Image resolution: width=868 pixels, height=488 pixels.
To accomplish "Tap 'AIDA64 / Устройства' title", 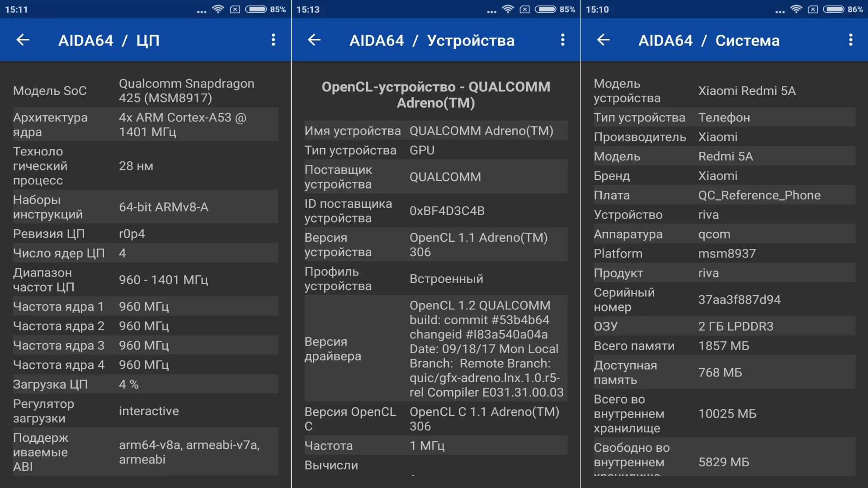I will tap(432, 41).
